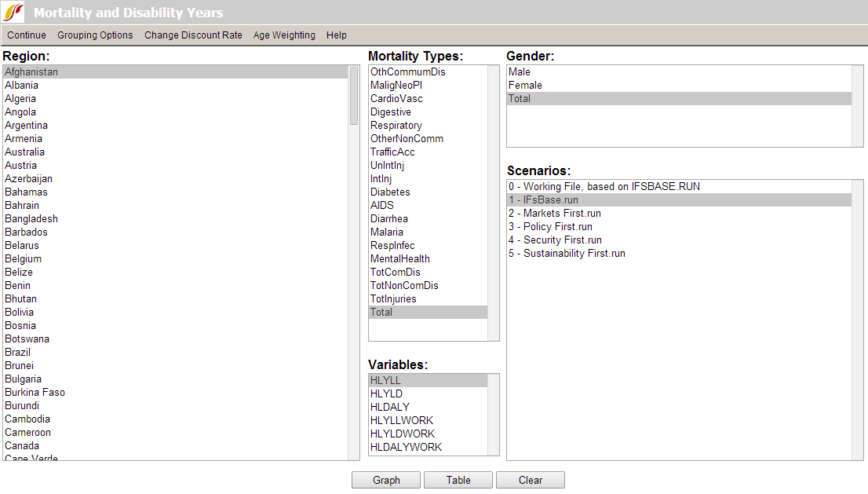Click the IFs application logo icon
Screen dimensions: 868x494
coord(14,13)
